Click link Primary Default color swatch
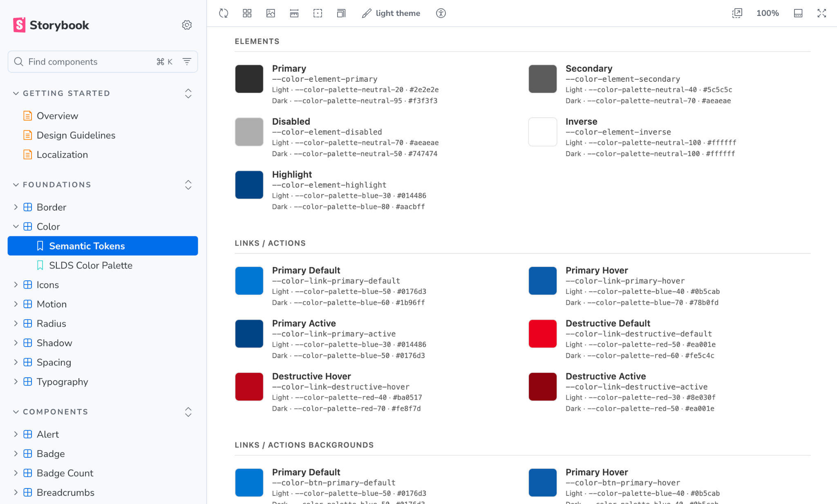Viewport: 837px width, 504px height. coord(249,281)
